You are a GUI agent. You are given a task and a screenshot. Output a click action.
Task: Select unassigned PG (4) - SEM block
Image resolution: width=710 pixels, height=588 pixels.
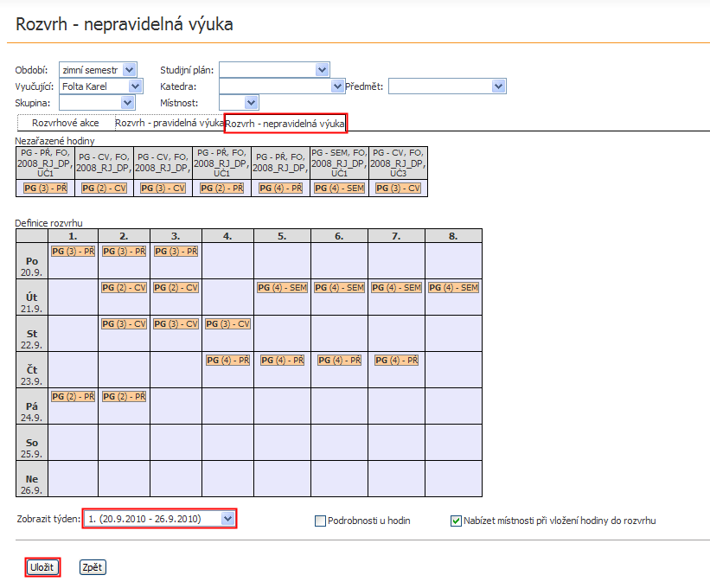[340, 189]
